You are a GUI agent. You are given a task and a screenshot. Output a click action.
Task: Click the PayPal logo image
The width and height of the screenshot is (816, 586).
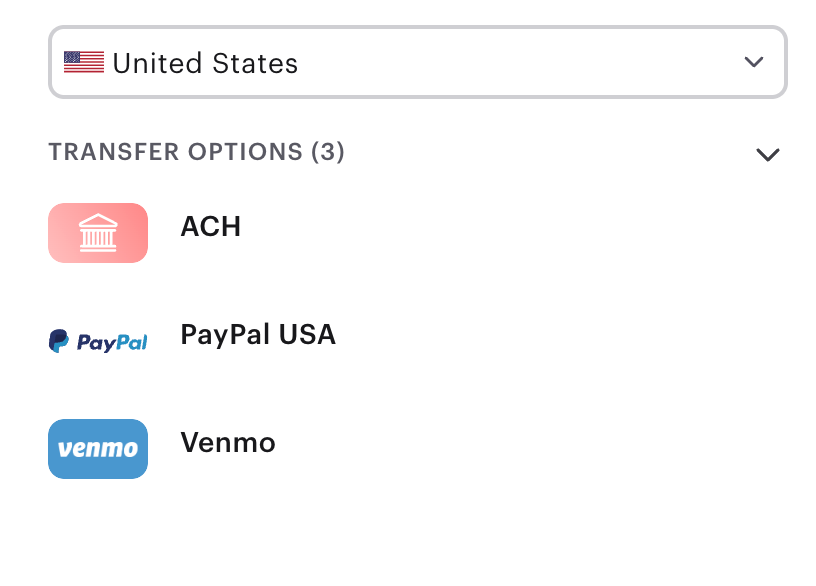98,342
